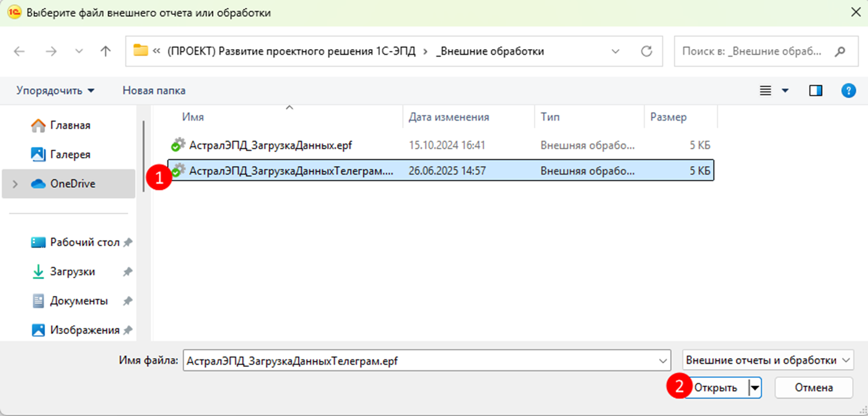
Task: Create a folder with Новая папка
Action: coord(154,91)
